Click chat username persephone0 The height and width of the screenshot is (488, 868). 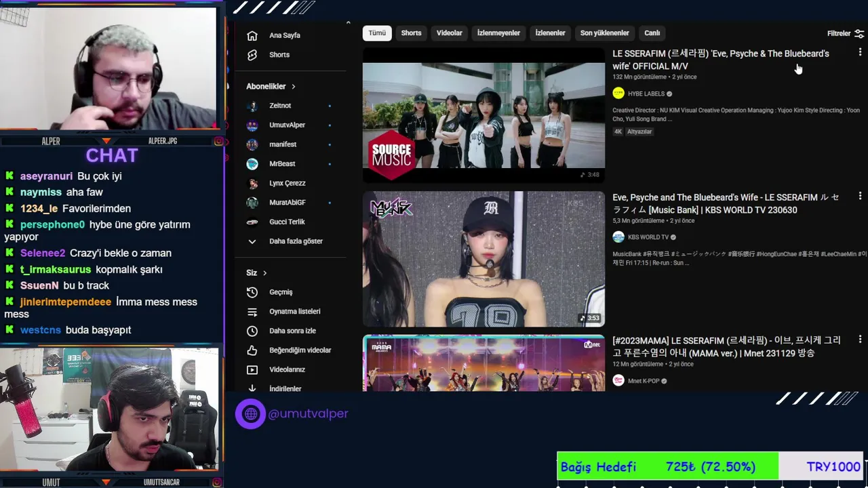click(52, 225)
